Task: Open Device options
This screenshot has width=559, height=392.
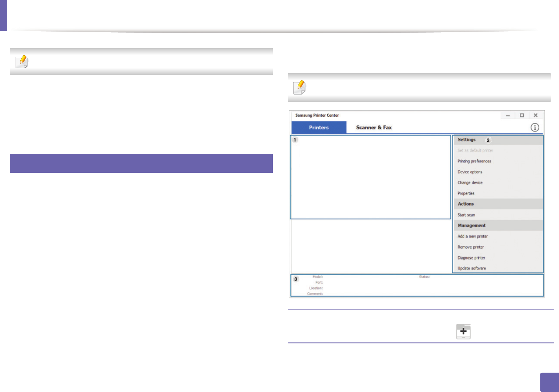Action: [x=470, y=172]
